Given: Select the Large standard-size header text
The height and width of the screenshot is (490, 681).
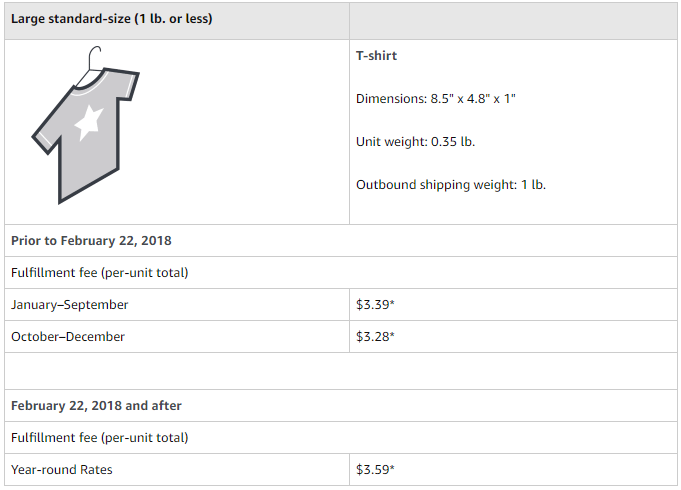Looking at the screenshot, I should 112,19.
